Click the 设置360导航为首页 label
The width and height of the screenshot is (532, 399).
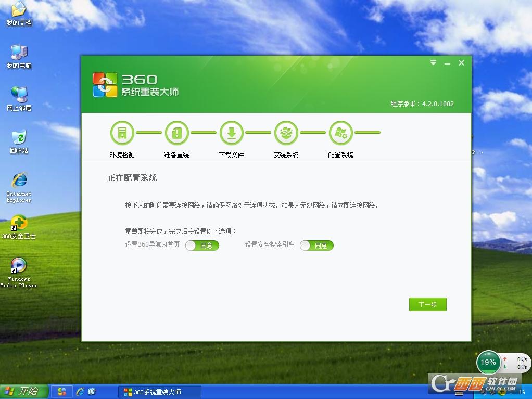click(153, 244)
